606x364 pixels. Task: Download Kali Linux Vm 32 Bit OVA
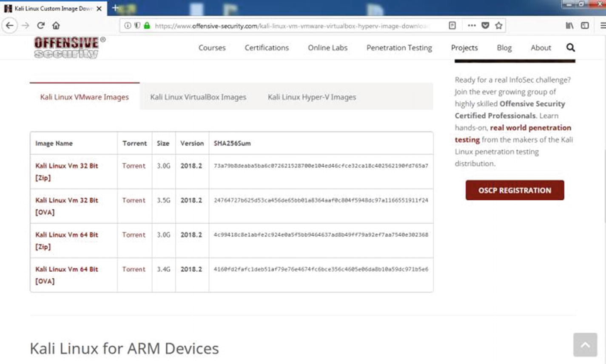point(67,206)
